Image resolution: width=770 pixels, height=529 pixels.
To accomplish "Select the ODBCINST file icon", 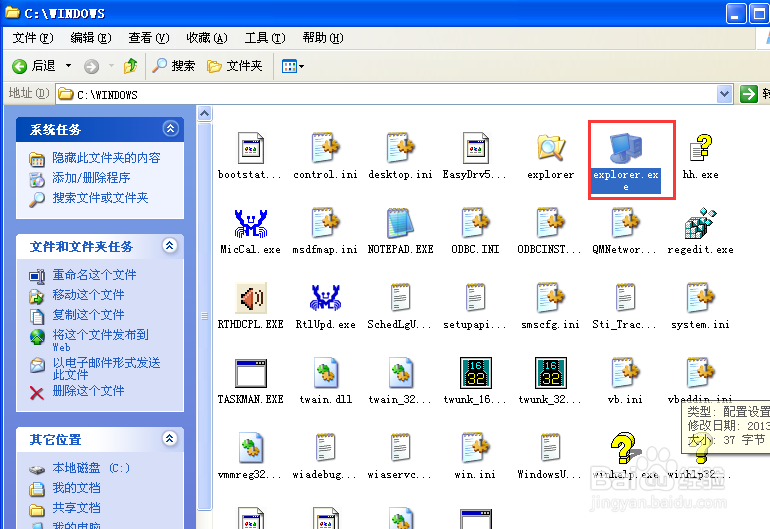I will (550, 223).
